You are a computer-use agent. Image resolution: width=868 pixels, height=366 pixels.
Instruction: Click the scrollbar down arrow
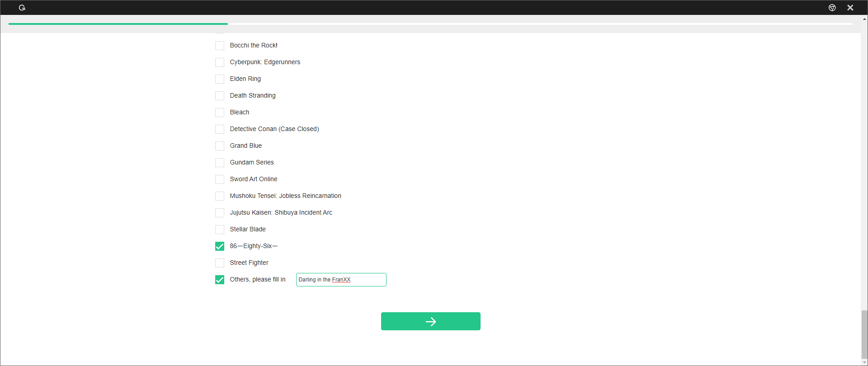pyautogui.click(x=864, y=362)
